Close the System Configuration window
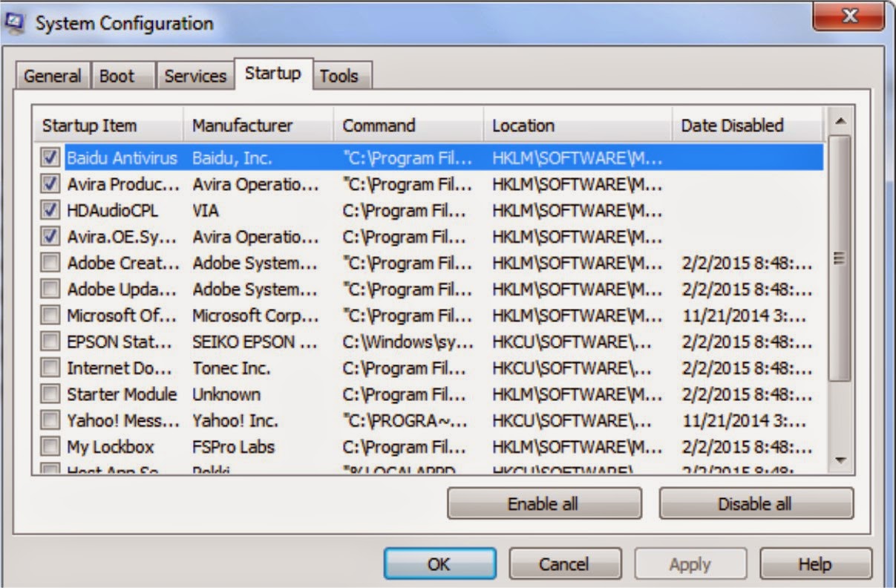 [x=848, y=15]
